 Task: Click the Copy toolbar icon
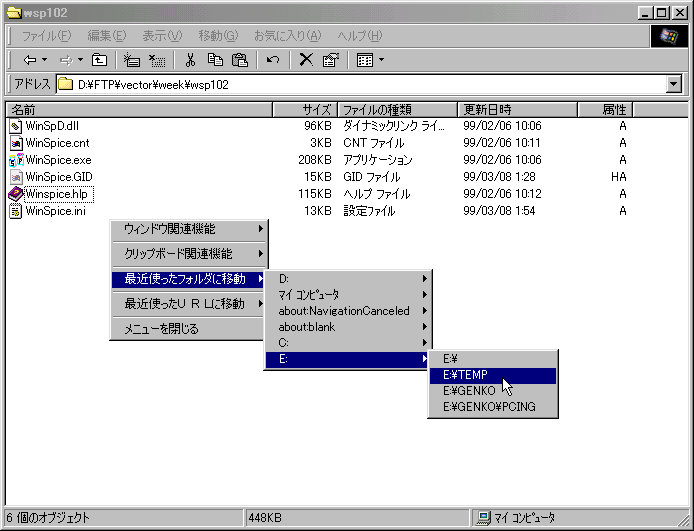click(x=215, y=60)
